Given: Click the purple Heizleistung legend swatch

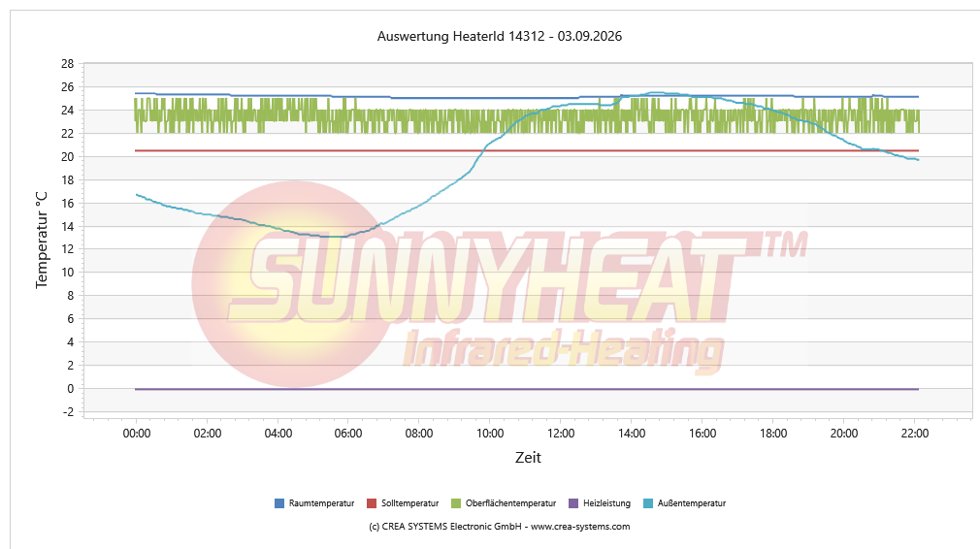Looking at the screenshot, I should click(x=573, y=503).
